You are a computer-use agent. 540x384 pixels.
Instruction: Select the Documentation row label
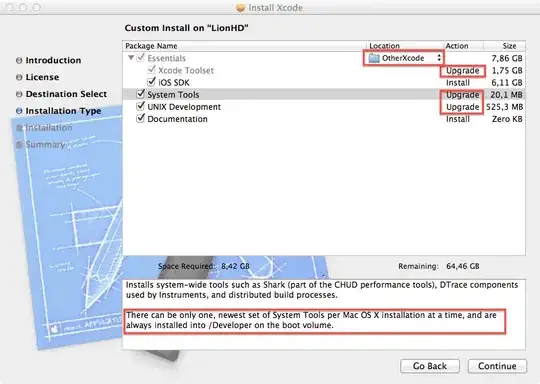tap(177, 119)
